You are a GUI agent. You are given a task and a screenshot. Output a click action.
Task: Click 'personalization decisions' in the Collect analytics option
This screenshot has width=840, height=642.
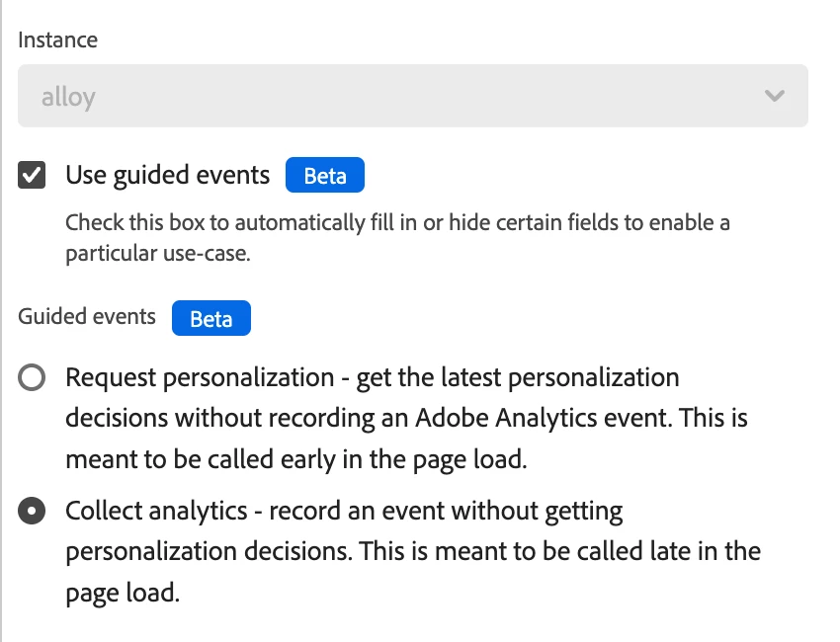click(208, 551)
